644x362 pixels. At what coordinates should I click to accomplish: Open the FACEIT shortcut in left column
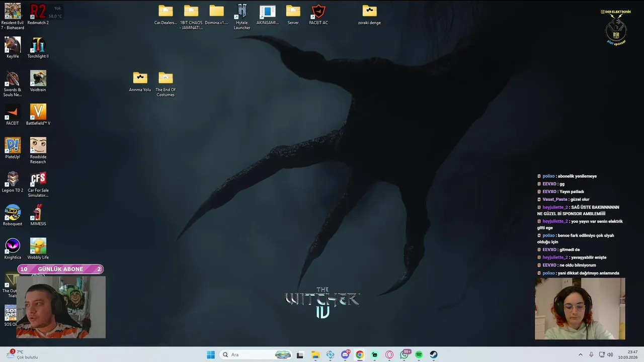pyautogui.click(x=13, y=115)
